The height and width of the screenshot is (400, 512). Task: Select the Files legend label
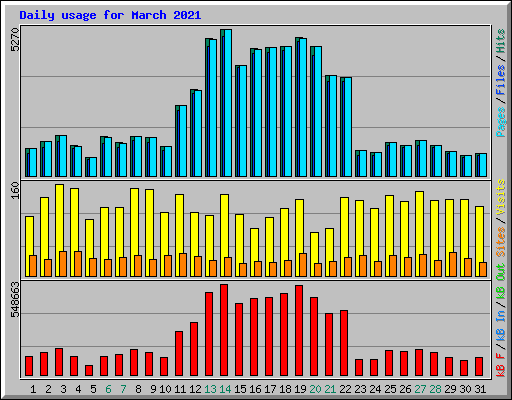[501, 80]
